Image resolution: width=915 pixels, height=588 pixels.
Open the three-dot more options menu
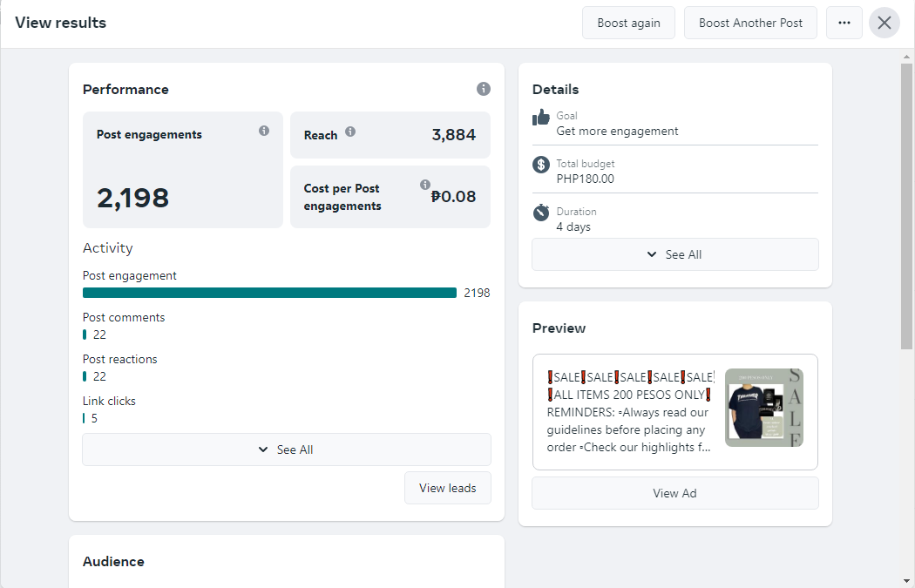844,23
